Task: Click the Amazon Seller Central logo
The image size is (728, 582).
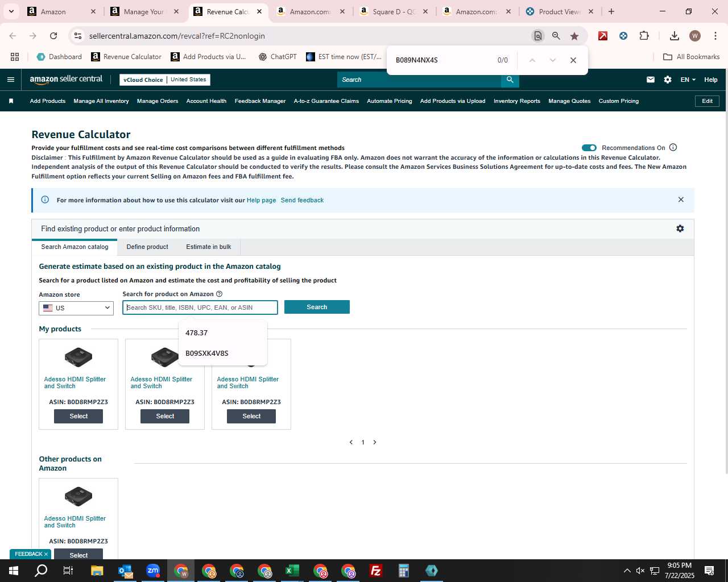Action: click(66, 80)
